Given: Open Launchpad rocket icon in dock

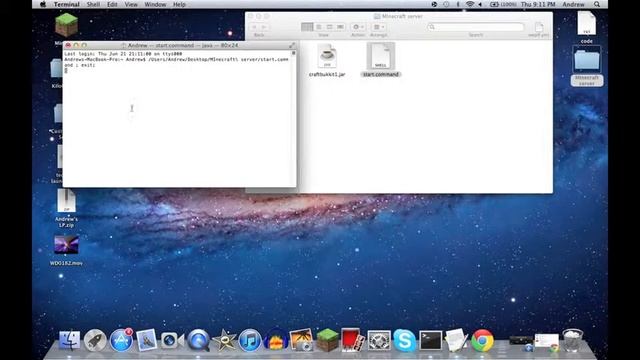Looking at the screenshot, I should [95, 340].
